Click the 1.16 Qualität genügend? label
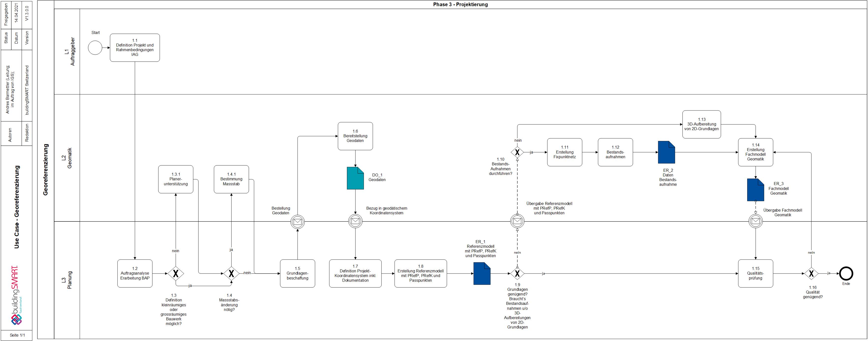The height and width of the screenshot is (341, 868). pyautogui.click(x=813, y=292)
